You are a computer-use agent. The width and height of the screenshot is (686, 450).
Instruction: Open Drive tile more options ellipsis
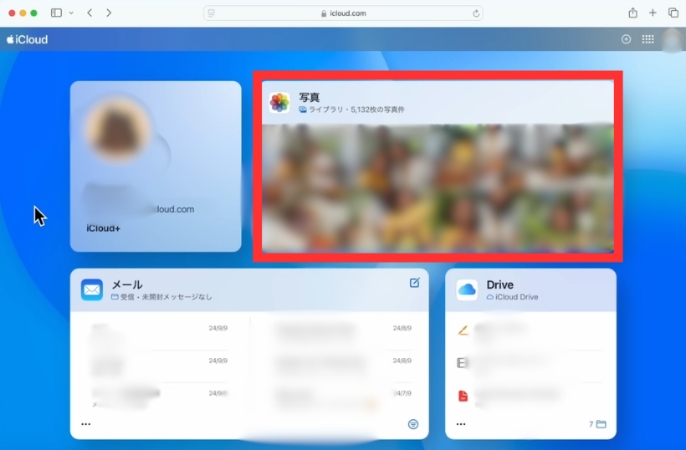coord(461,424)
